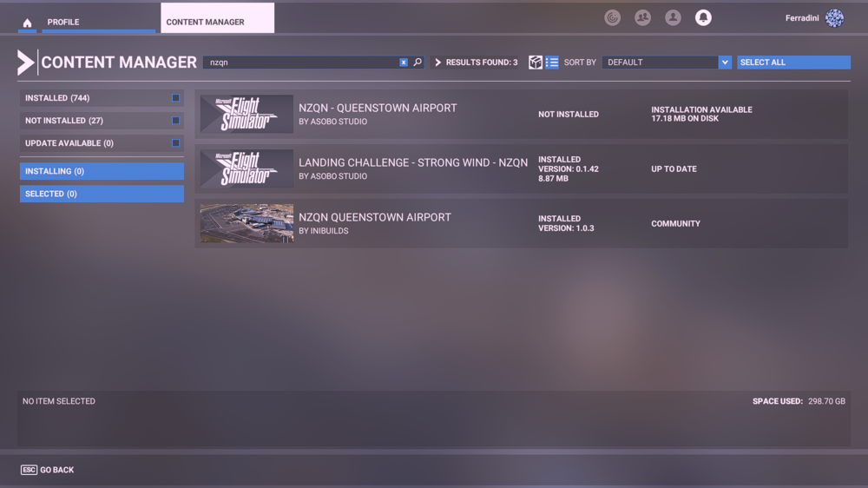This screenshot has height=488, width=868.
Task: Open the Selected (0) list
Action: point(102,194)
